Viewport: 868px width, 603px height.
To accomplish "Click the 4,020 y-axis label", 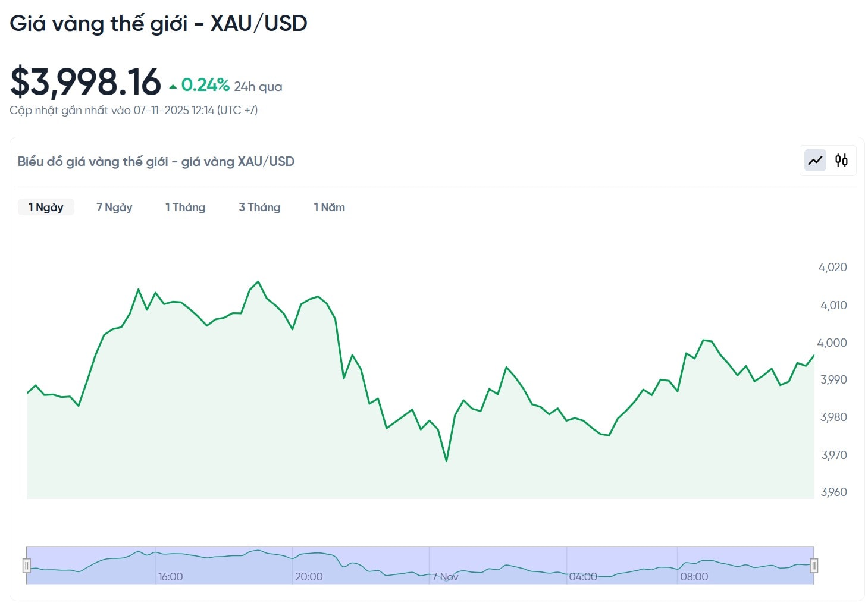I will [832, 267].
